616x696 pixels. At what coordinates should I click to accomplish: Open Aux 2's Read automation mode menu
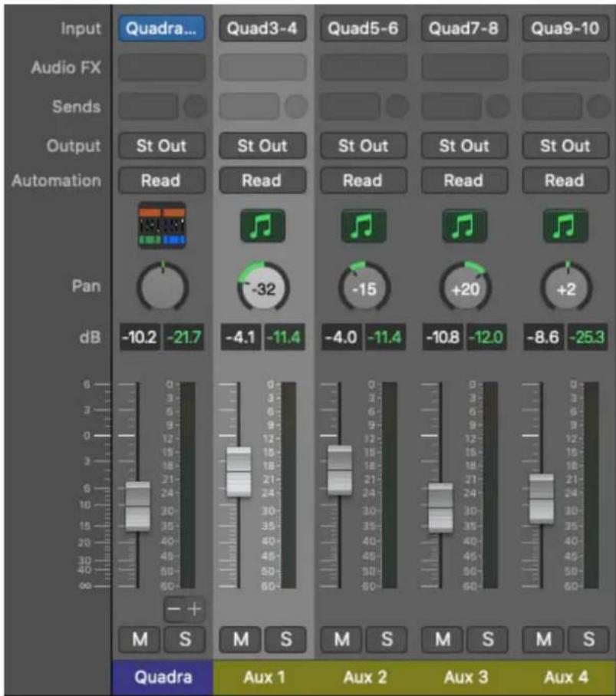[x=364, y=180]
